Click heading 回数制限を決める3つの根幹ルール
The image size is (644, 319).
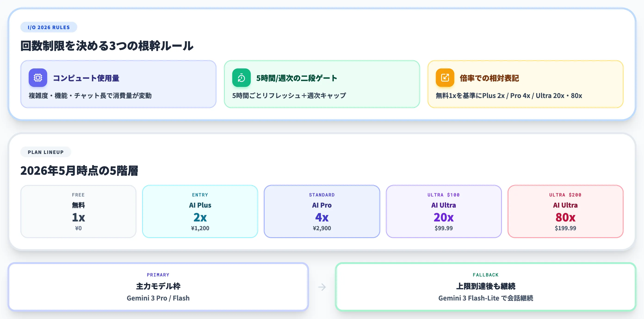(x=107, y=46)
